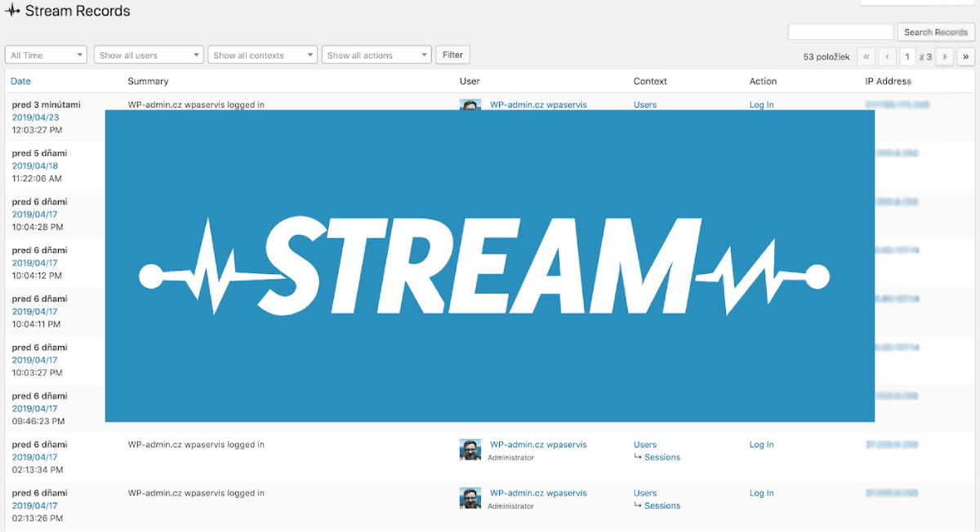
Task: Open the 2019/04/18 date link
Action: click(35, 166)
